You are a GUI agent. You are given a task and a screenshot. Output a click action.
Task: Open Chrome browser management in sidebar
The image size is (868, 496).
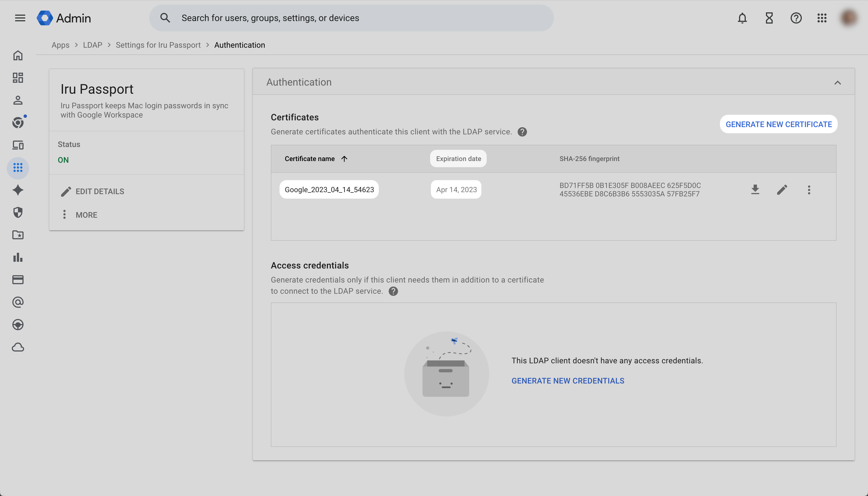tap(18, 123)
